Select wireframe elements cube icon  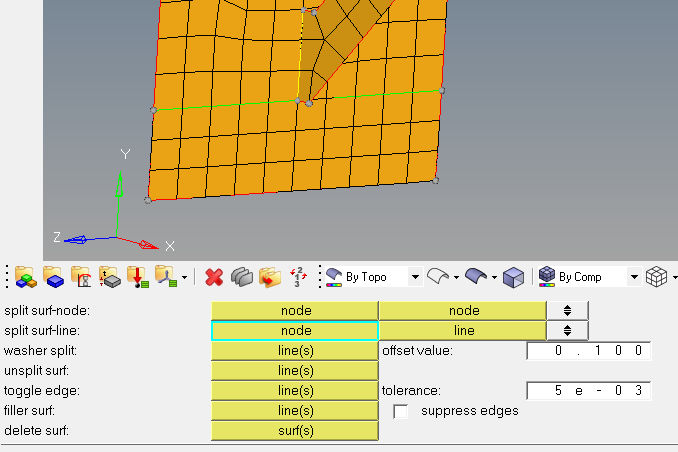click(x=656, y=277)
